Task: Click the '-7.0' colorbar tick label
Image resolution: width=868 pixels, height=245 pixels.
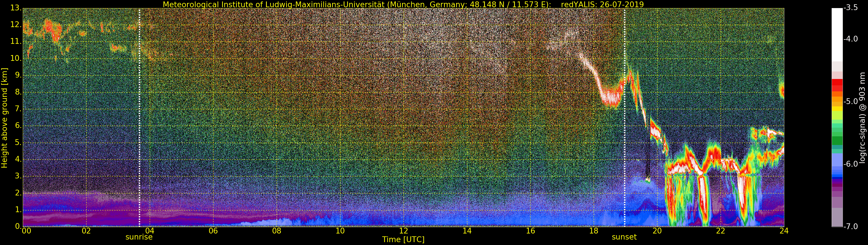Action: (x=850, y=227)
